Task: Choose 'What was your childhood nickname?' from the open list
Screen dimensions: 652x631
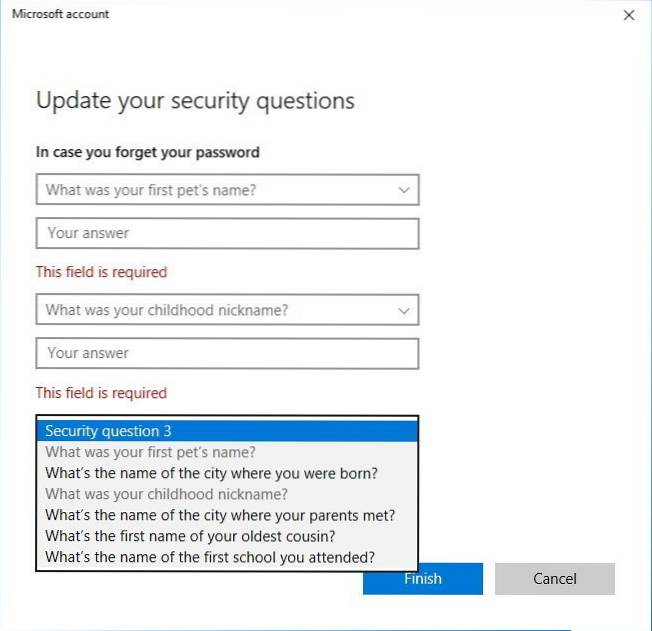Action: tap(166, 494)
